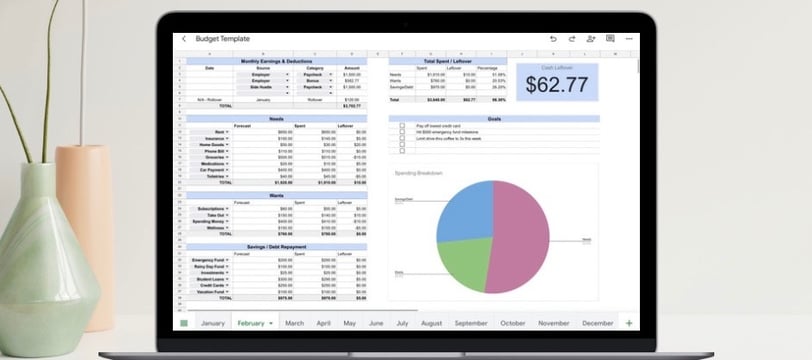
Task: Open the Emergency Fund category dropdown
Action: (227, 260)
